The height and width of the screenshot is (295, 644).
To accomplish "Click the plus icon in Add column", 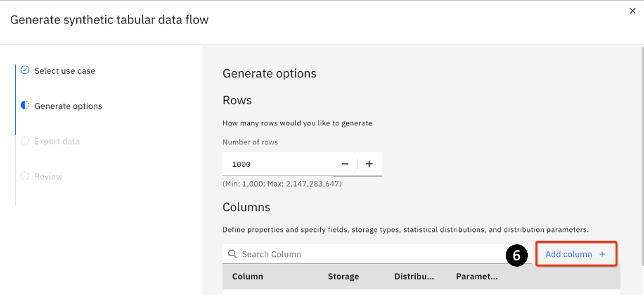I will tap(602, 254).
